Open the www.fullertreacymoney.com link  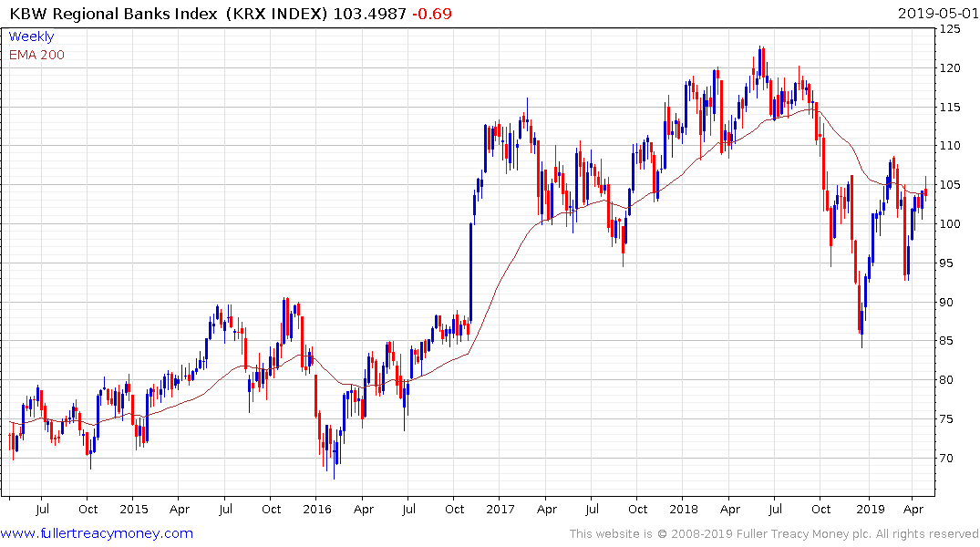click(97, 533)
